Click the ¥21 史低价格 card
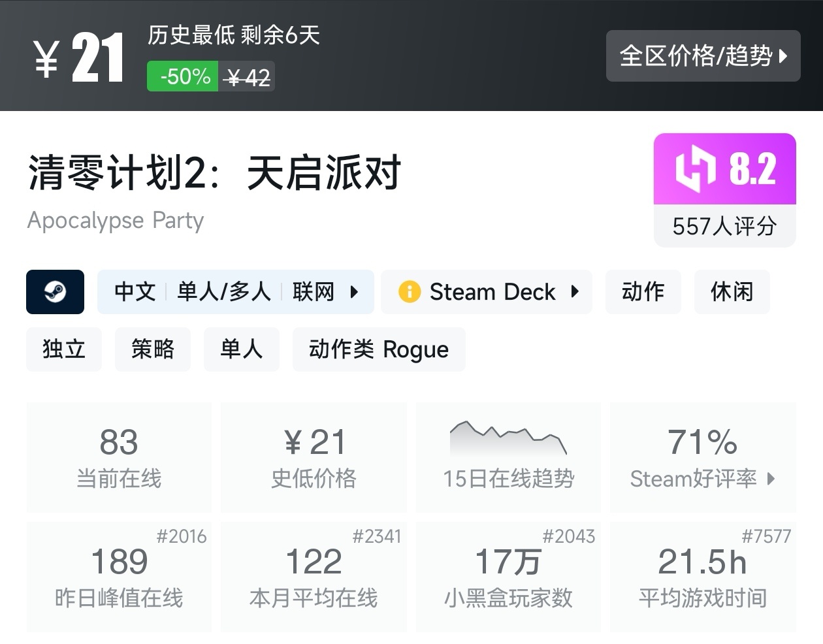823x644 pixels. (x=314, y=457)
